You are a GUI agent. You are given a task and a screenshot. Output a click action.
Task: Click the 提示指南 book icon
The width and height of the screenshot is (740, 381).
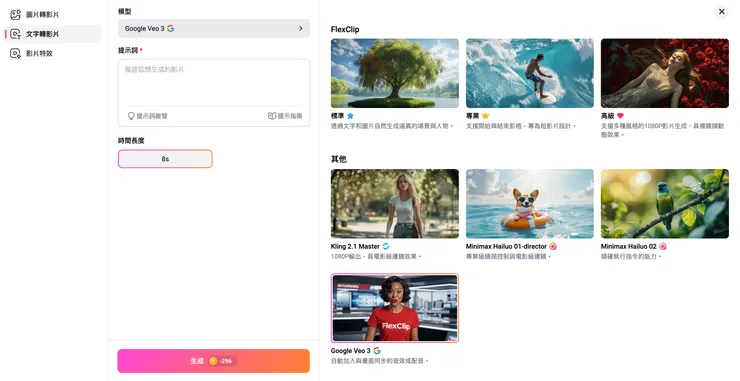point(272,116)
